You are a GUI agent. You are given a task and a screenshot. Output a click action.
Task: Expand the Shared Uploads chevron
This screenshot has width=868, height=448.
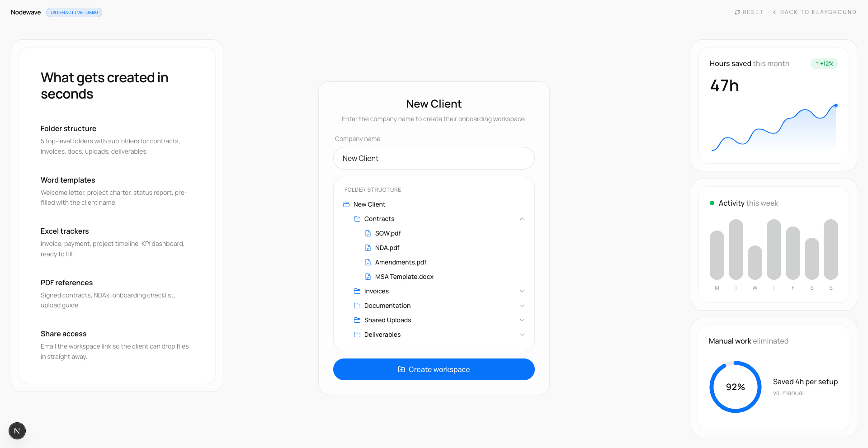tap(522, 320)
